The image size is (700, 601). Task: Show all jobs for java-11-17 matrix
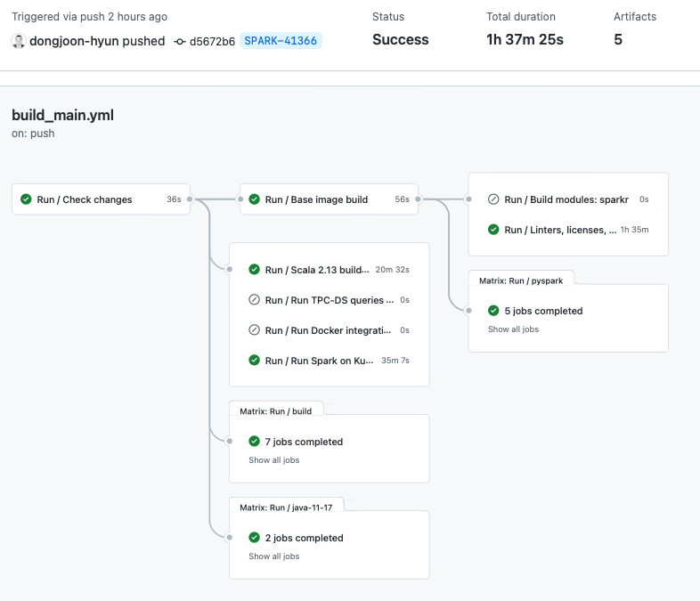(273, 556)
